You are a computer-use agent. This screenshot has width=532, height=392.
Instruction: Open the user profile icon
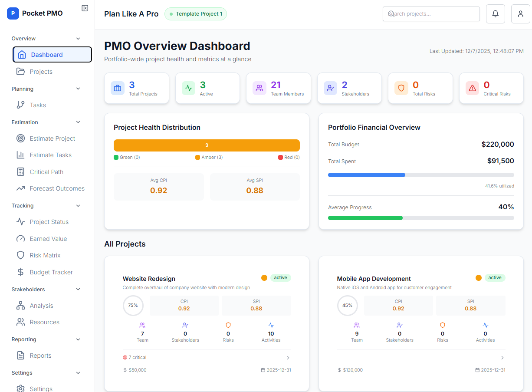pyautogui.click(x=520, y=13)
